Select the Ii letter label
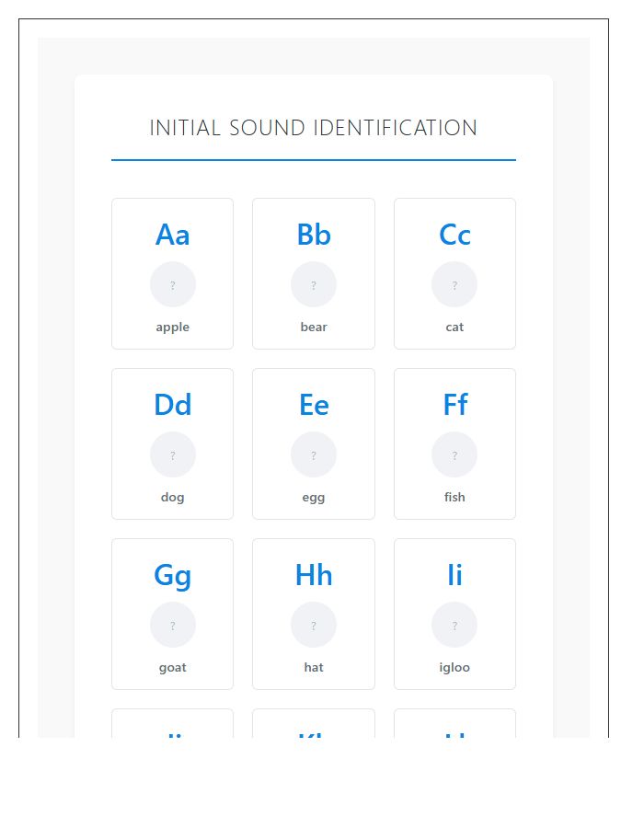Viewport: 644px width, 828px height. [454, 575]
